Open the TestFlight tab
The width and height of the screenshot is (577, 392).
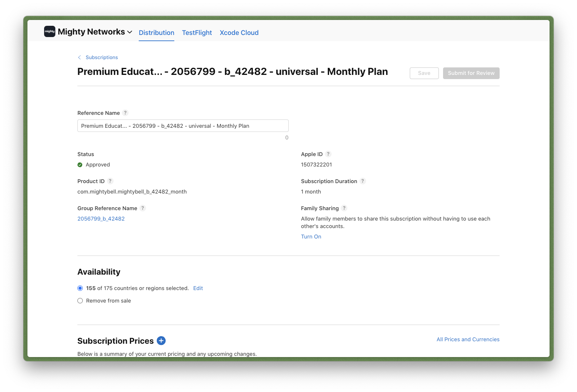[197, 32]
